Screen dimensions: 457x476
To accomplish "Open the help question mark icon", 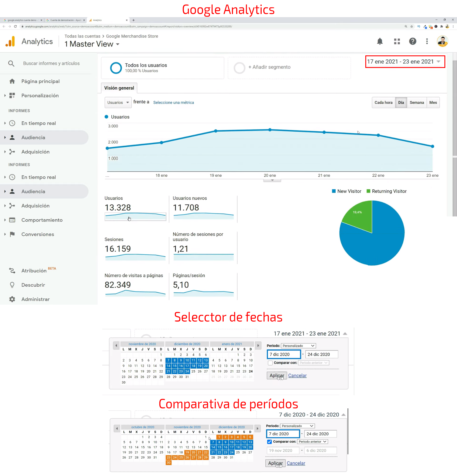I will [413, 41].
